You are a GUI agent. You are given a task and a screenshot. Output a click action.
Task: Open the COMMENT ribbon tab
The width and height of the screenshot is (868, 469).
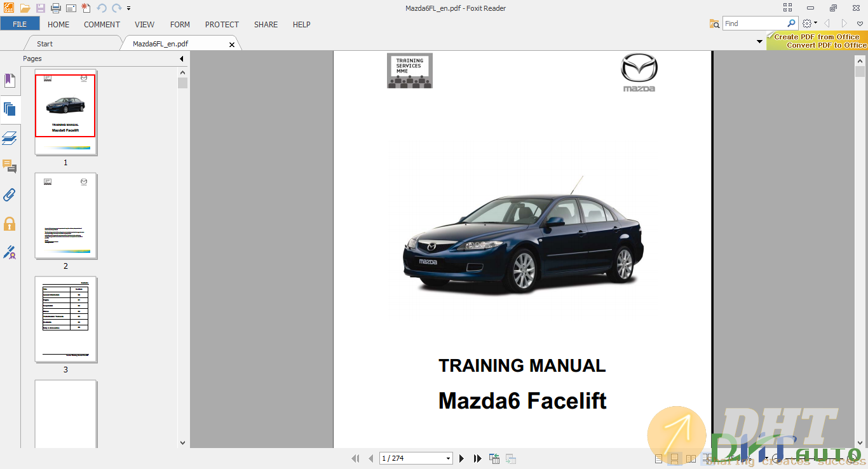pos(102,24)
